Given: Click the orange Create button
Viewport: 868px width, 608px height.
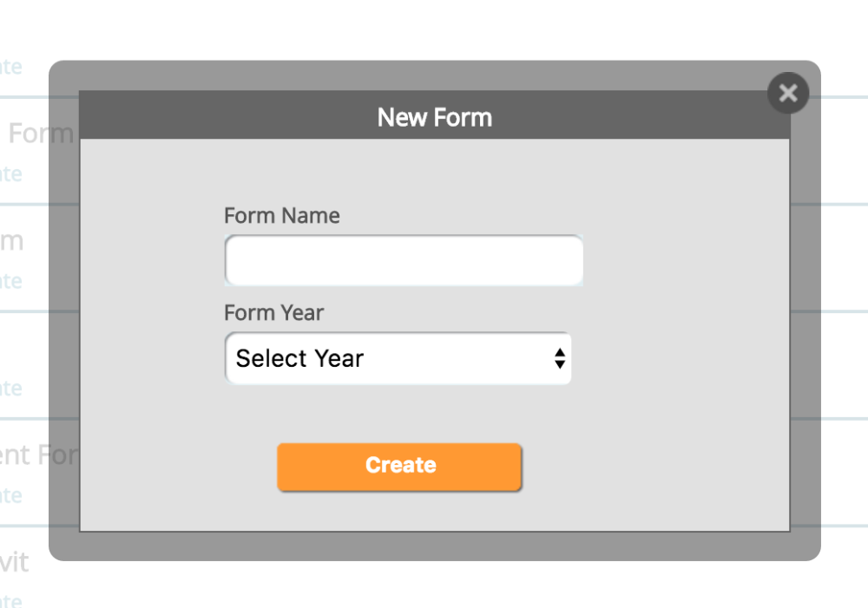Looking at the screenshot, I should (399, 467).
